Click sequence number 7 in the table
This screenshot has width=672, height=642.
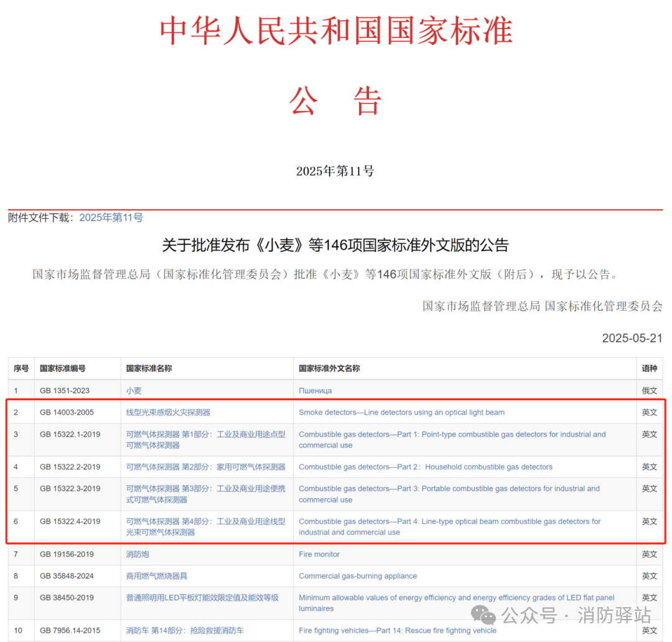click(16, 554)
